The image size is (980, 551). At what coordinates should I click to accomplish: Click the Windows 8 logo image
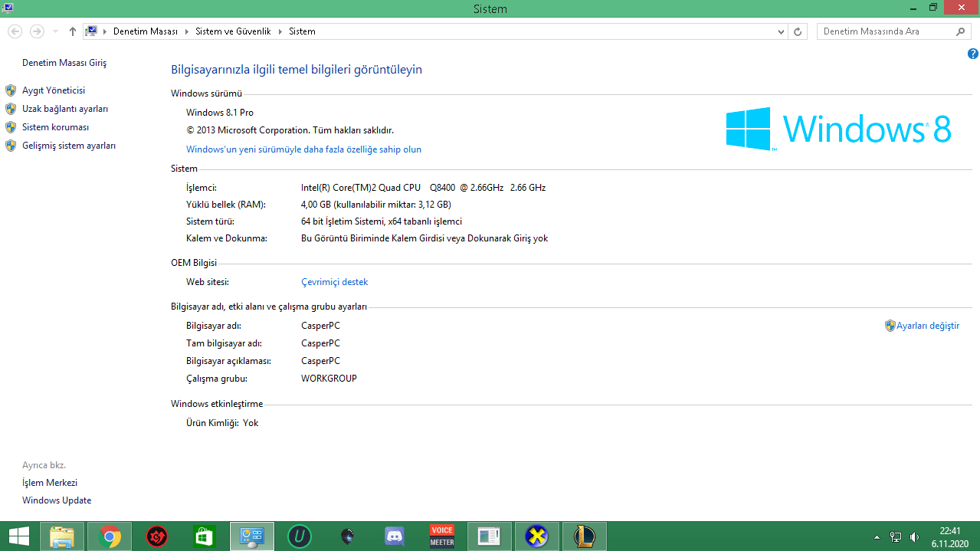coord(838,128)
